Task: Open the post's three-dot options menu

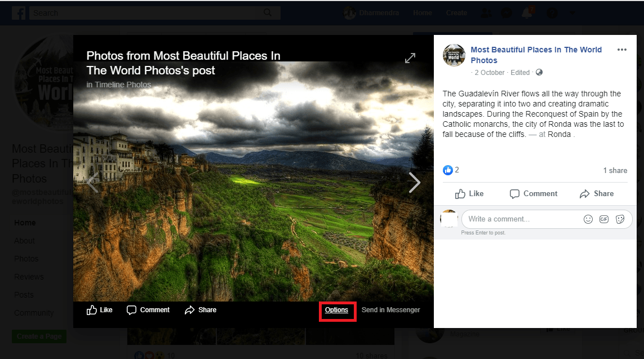Action: (x=622, y=50)
